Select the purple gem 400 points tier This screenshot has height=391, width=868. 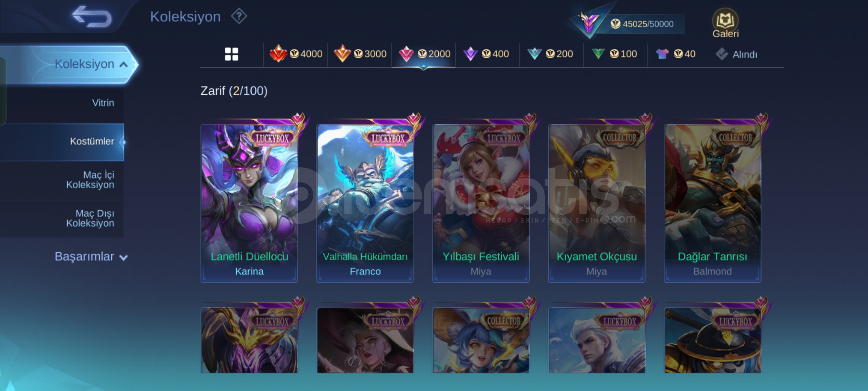[x=486, y=54]
